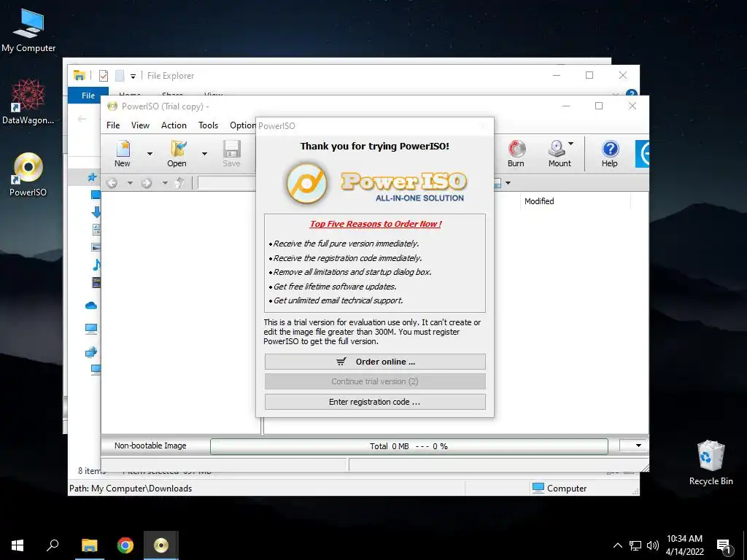Click the PowerISO icon on the taskbar
The height and width of the screenshot is (560, 747).
click(161, 545)
